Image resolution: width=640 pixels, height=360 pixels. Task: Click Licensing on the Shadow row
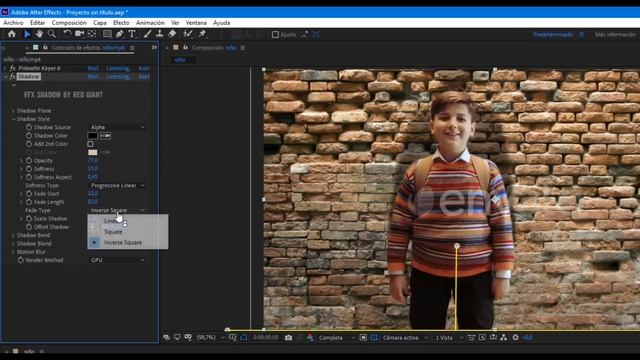[118, 77]
